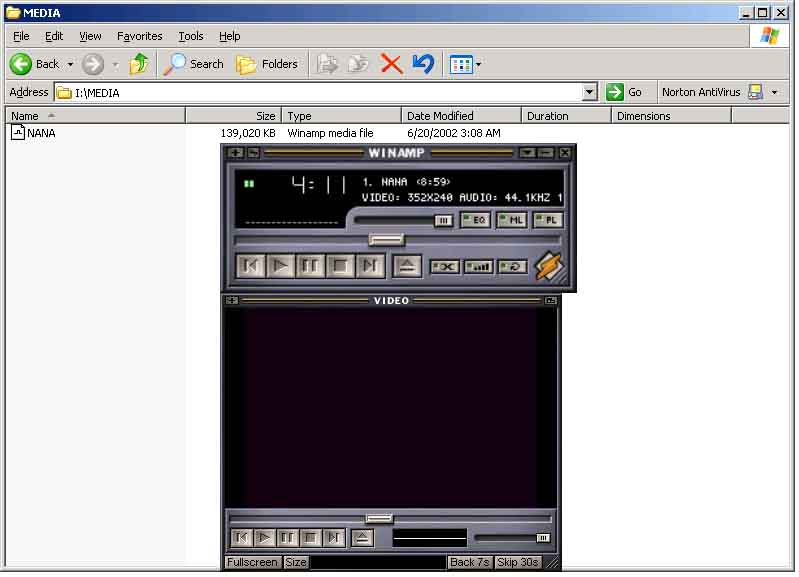Click the Video window seek slider

tap(379, 519)
